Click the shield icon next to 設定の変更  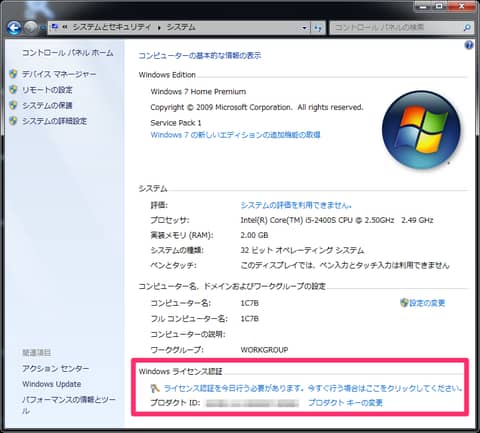tap(404, 303)
